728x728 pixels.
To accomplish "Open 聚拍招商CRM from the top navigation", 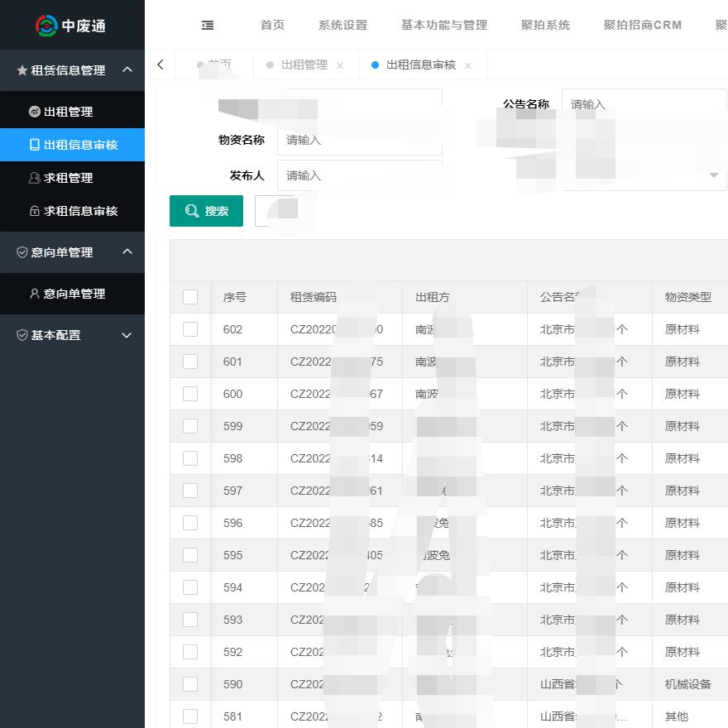I will pos(644,25).
